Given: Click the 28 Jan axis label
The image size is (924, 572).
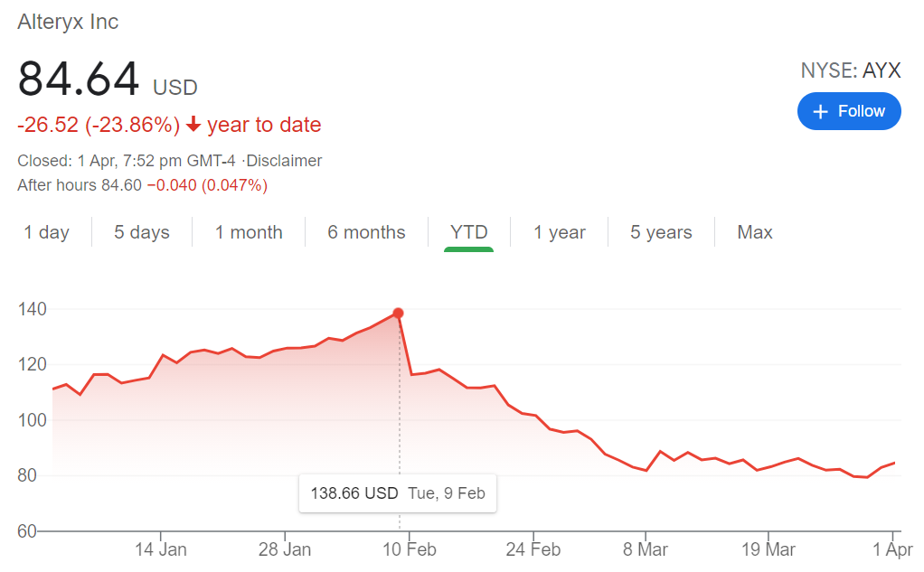Looking at the screenshot, I should click(285, 549).
